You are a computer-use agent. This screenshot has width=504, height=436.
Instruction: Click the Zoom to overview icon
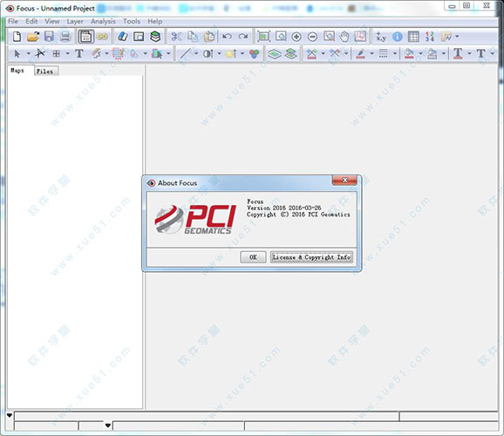pos(264,37)
